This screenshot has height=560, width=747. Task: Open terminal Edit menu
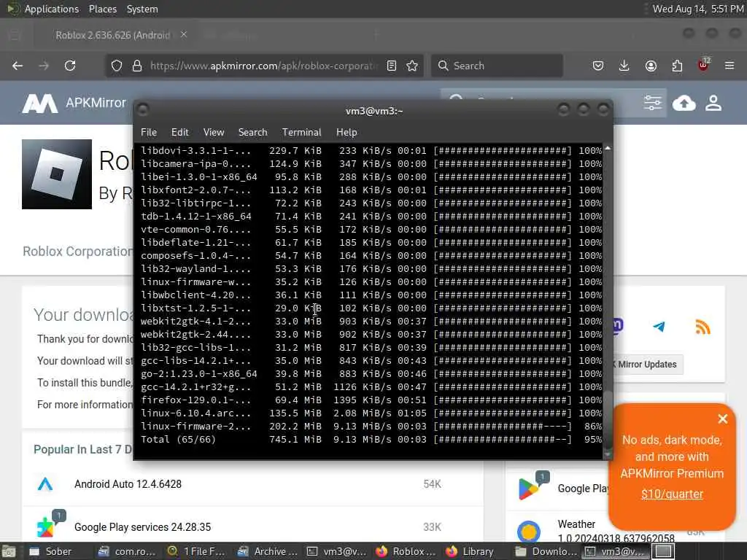pyautogui.click(x=180, y=133)
